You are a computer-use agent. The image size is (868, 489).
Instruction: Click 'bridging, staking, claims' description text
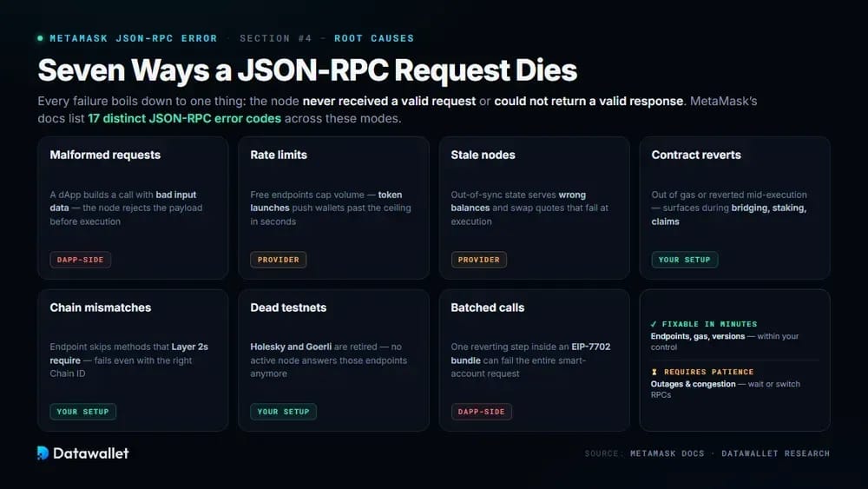[728, 215]
